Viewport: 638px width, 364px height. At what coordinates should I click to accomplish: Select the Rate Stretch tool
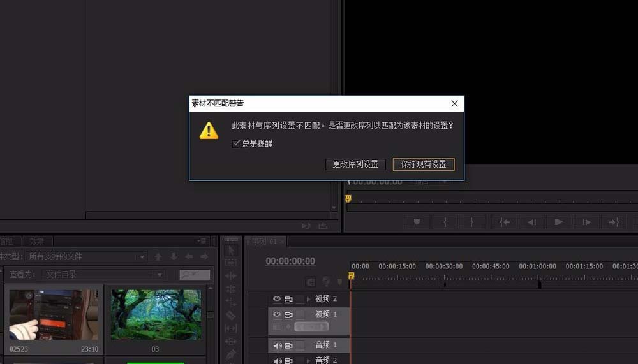tap(231, 302)
